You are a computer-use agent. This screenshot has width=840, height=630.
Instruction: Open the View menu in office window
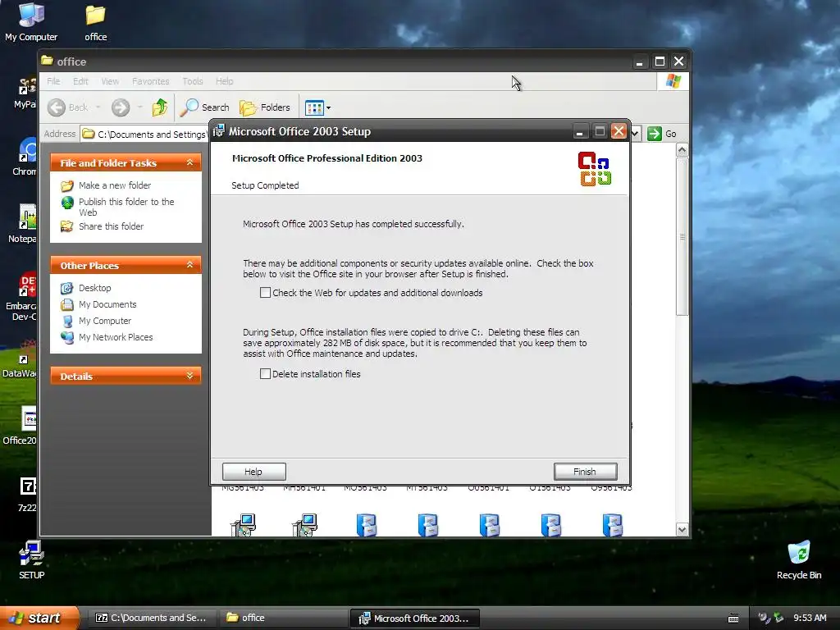(110, 81)
